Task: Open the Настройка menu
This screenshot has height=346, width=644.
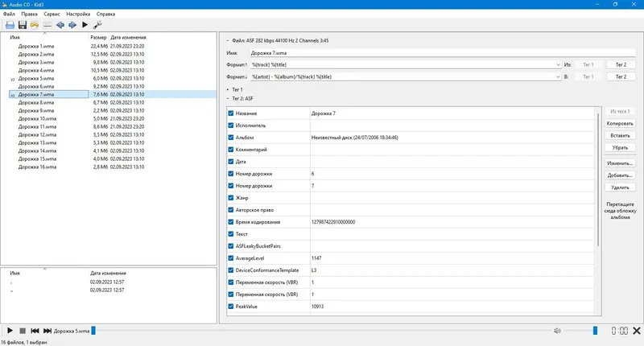Action: [x=78, y=14]
